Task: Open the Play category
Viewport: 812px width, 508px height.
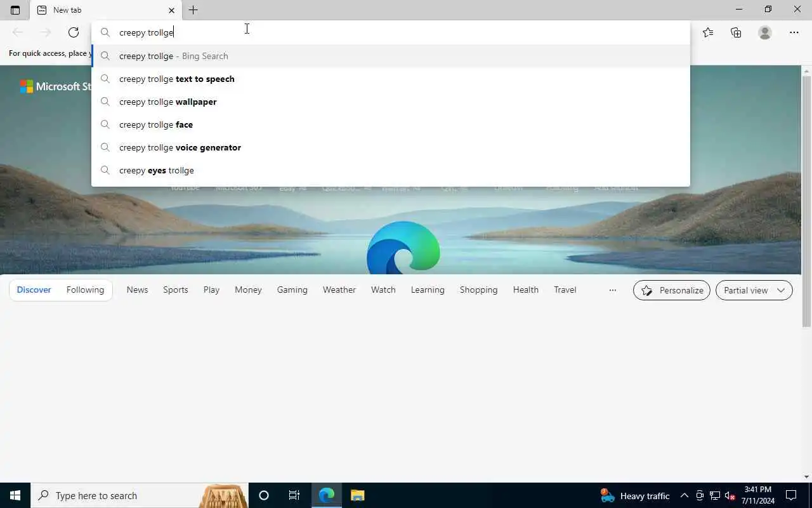Action: (x=211, y=290)
